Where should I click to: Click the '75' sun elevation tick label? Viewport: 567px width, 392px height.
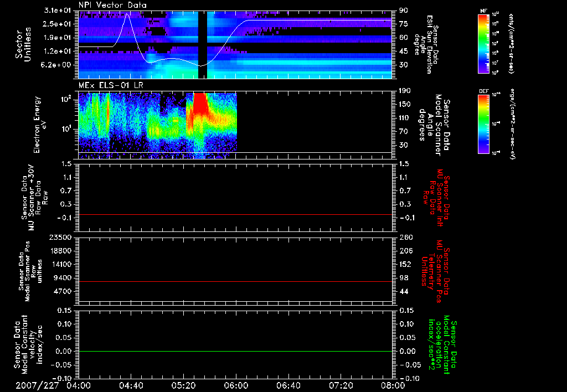pos(403,24)
